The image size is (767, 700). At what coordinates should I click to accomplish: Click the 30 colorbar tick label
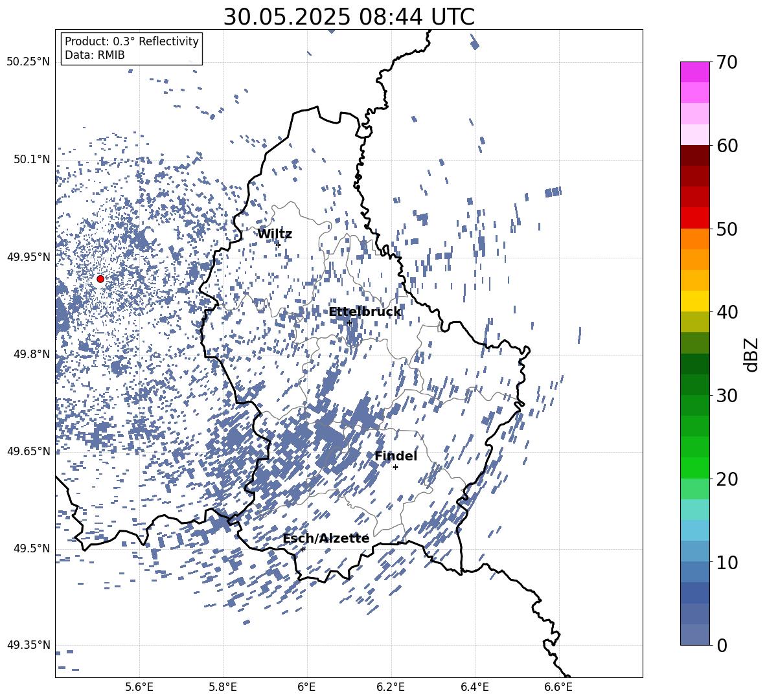[x=727, y=395]
